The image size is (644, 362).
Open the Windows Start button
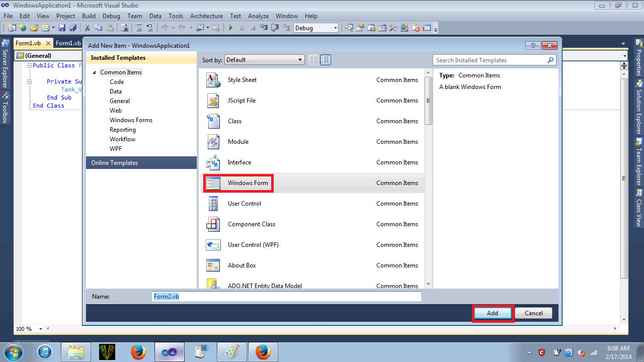(x=14, y=352)
